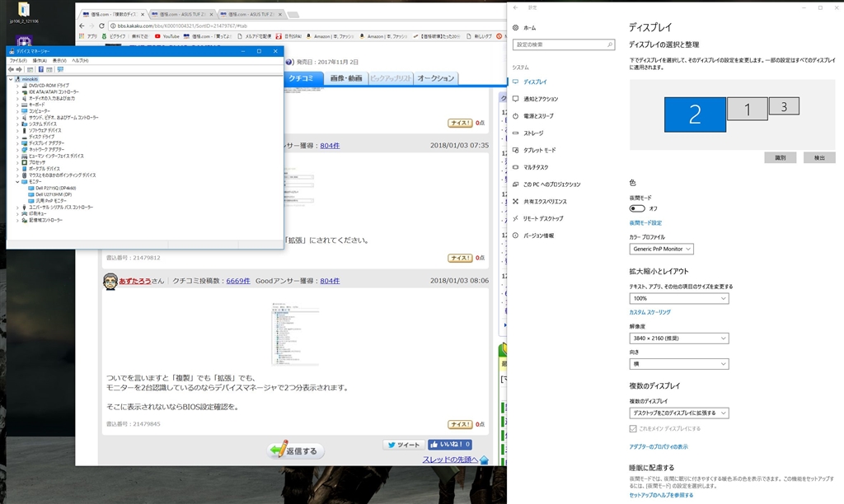Open the 日刊SPA! bookmark
This screenshot has height=504, width=844.
pyautogui.click(x=289, y=36)
